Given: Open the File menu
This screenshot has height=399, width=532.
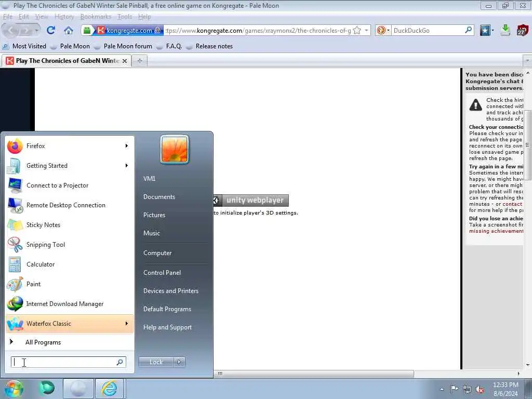Looking at the screenshot, I should 7,17.
